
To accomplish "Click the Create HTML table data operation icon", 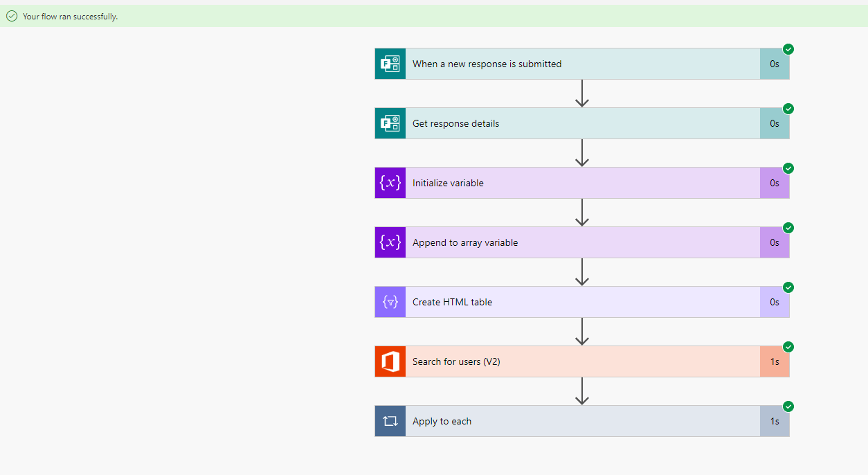I will click(390, 301).
